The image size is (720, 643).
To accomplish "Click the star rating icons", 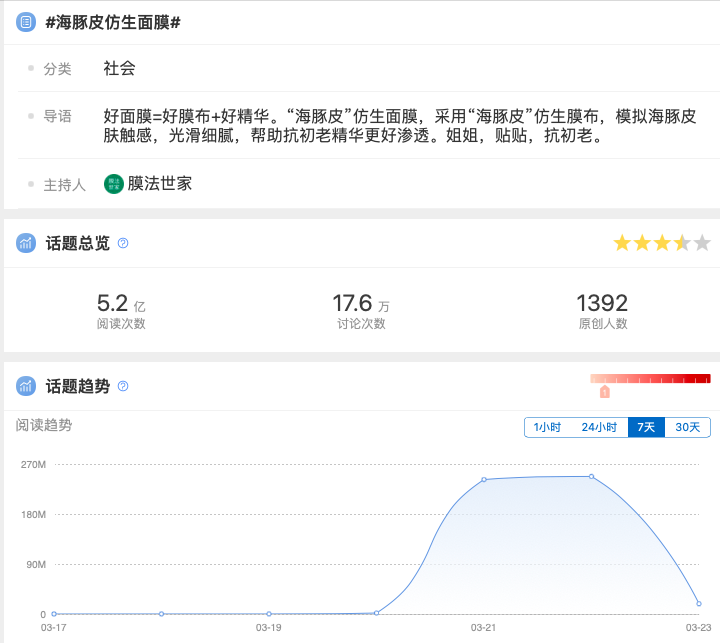I will [661, 243].
